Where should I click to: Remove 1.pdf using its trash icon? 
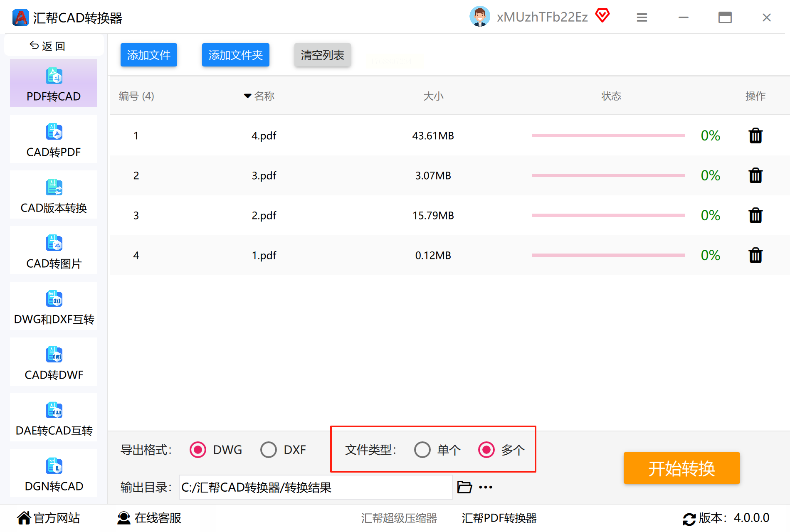pos(755,255)
